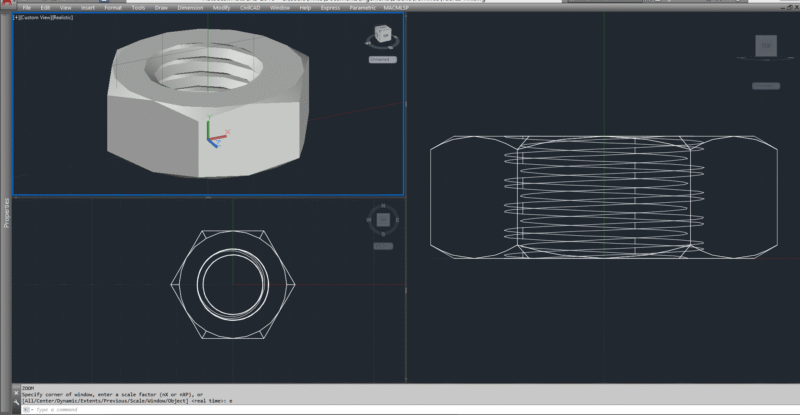Click the ViewCube in the right wireframe viewport

[766, 45]
